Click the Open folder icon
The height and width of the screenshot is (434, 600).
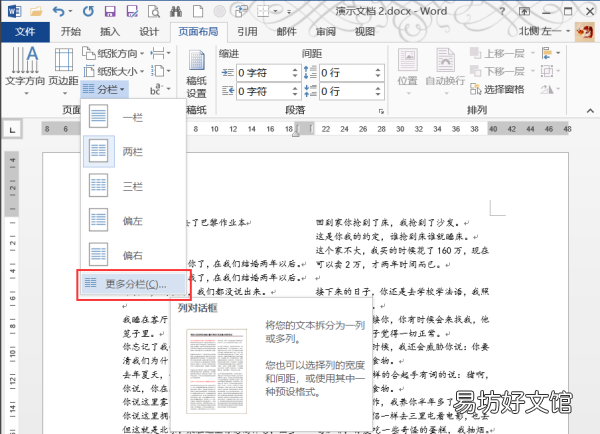coord(36,11)
